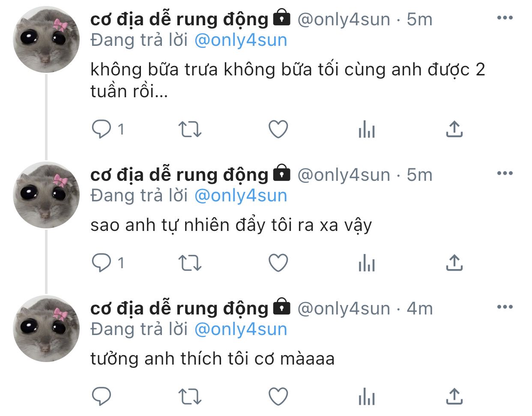Reply to the "không bữa trưa" tweet

click(102, 129)
